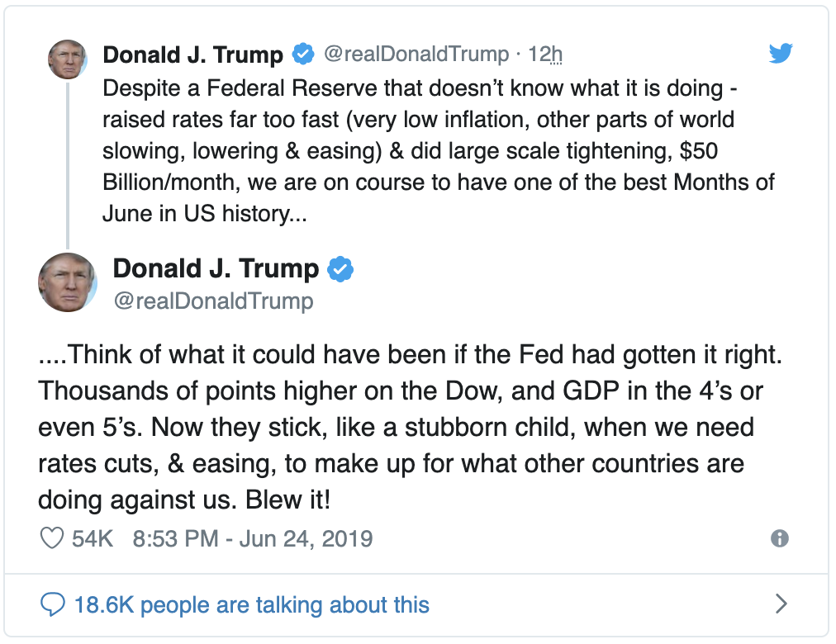Like the tweet with the heart icon
The height and width of the screenshot is (644, 836).
tap(52, 539)
